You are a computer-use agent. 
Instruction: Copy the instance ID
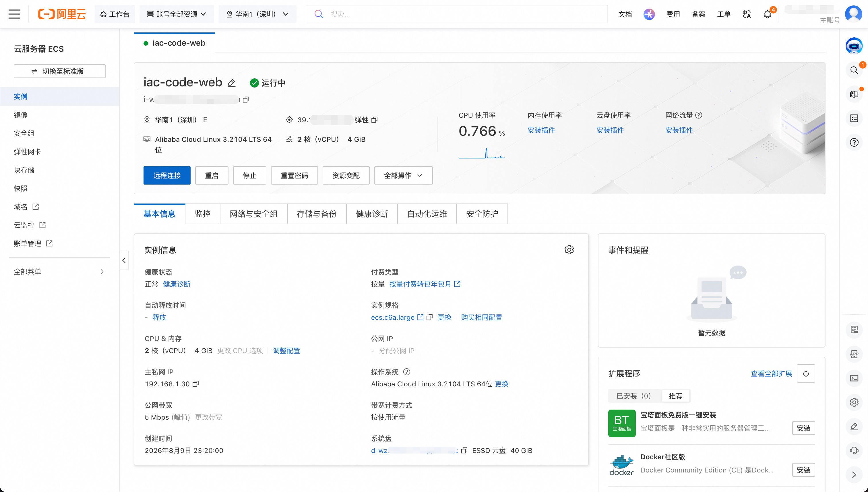(x=246, y=100)
